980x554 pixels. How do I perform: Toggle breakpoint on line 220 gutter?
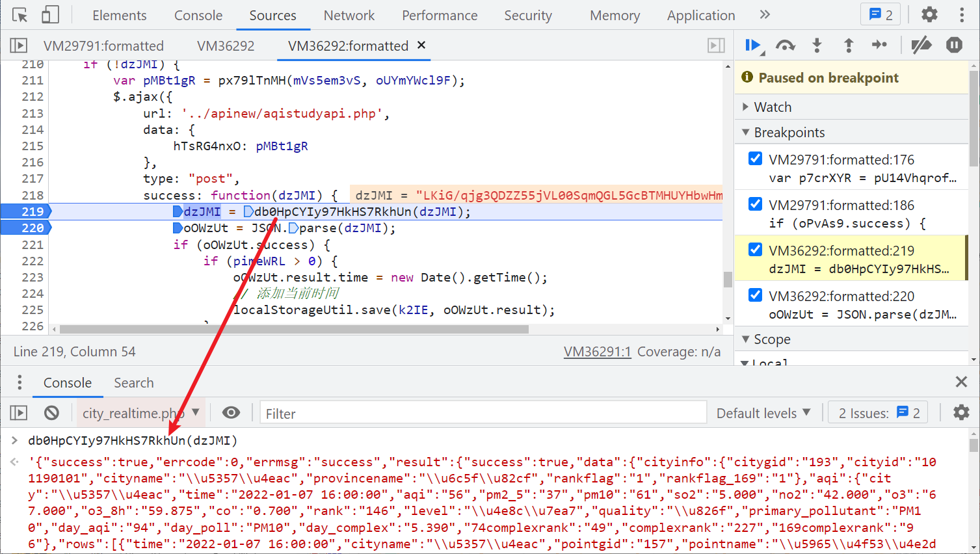26,228
